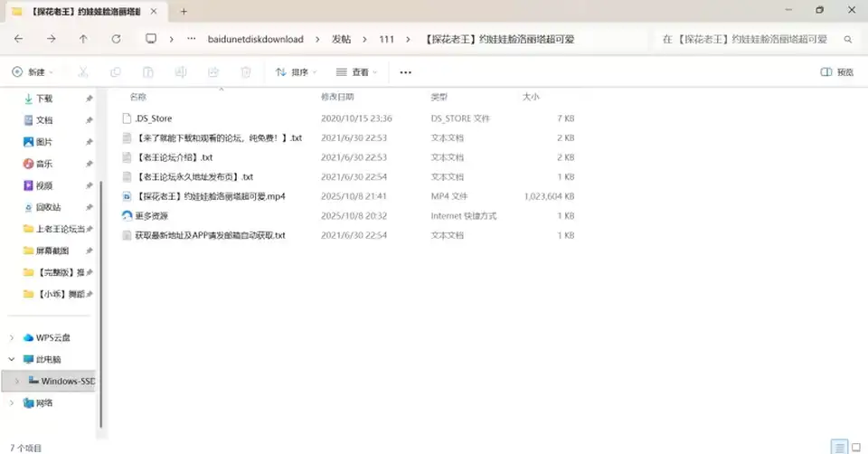Open chevron after 111 breadcrumb
This screenshot has height=454, width=868.
[x=408, y=39]
